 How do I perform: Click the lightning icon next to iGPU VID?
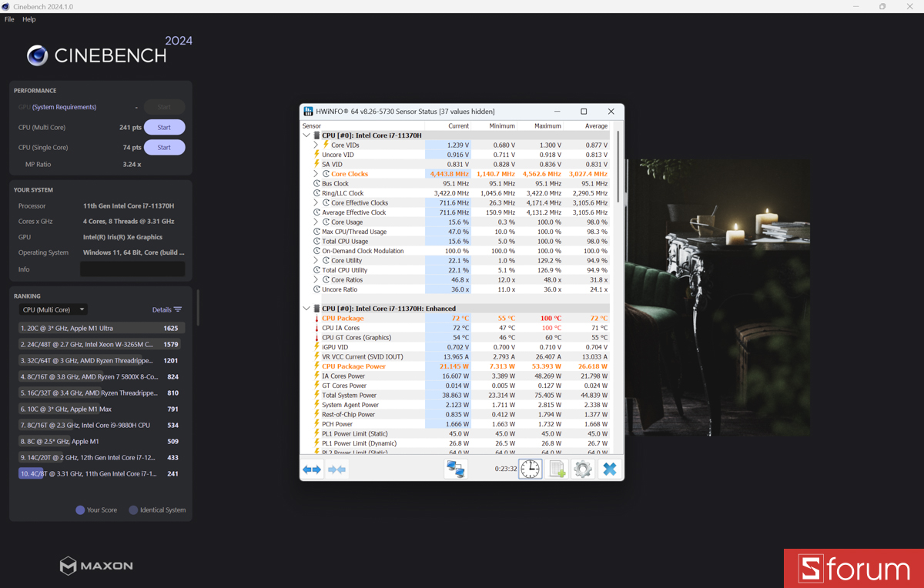tap(316, 347)
